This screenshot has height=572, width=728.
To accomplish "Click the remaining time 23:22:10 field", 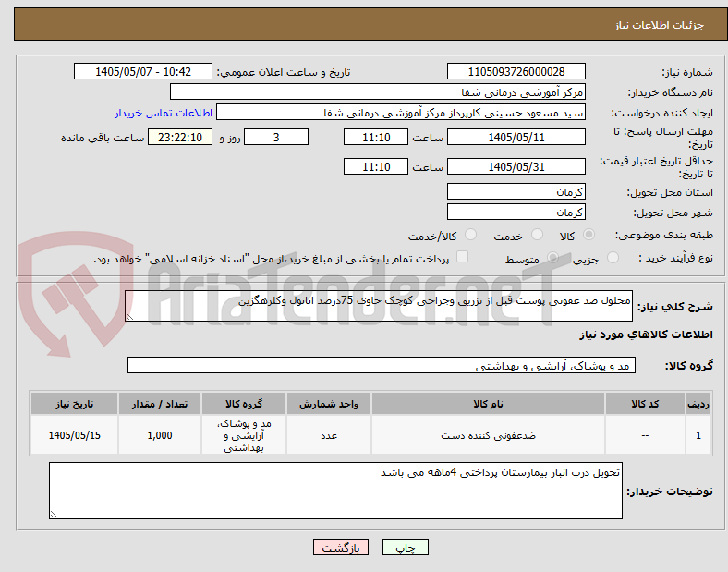I will (x=180, y=138).
